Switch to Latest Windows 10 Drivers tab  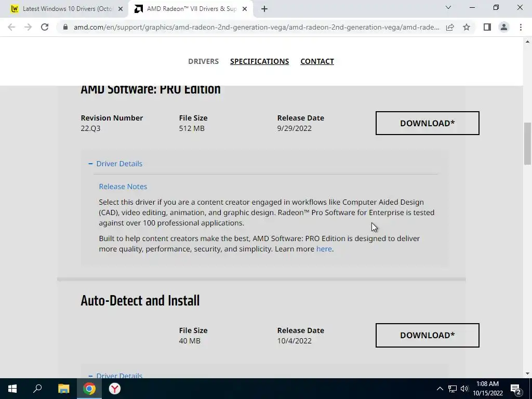click(64, 9)
